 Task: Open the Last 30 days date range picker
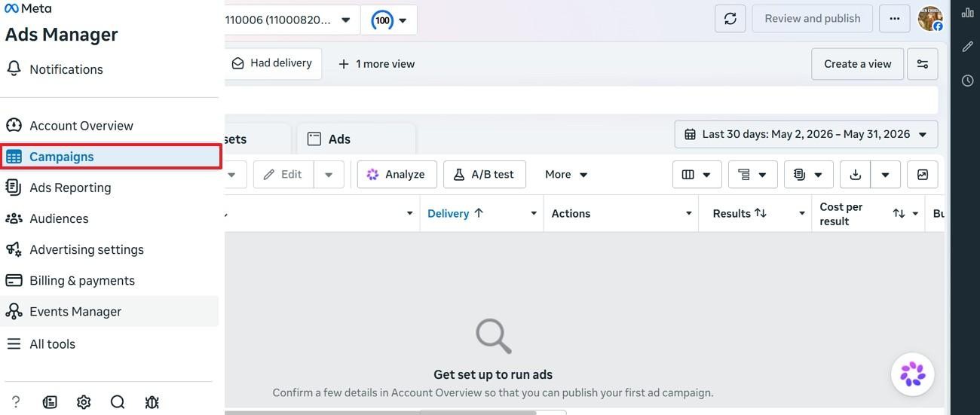[806, 134]
